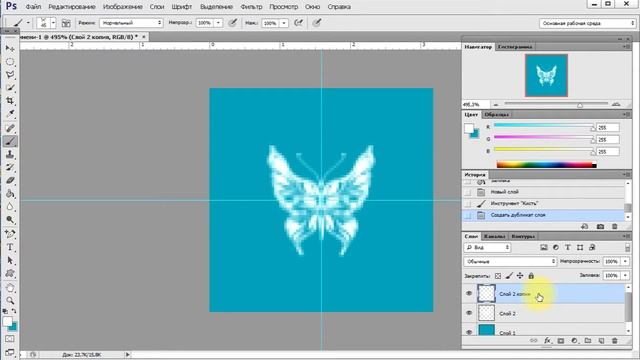640x360 pixels.
Task: Select the Path Selection tool
Action: [x=10, y=260]
